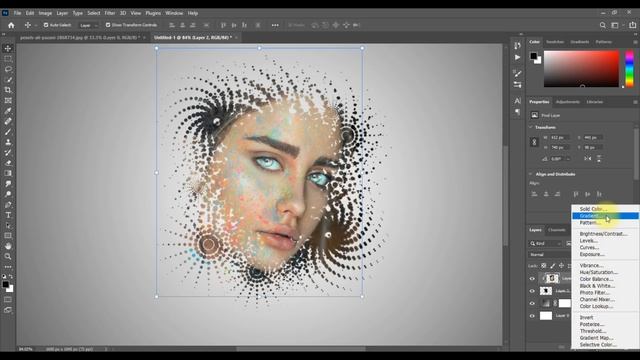The height and width of the screenshot is (360, 640).
Task: Select the Rectangular Marquee tool
Action: (x=8, y=59)
